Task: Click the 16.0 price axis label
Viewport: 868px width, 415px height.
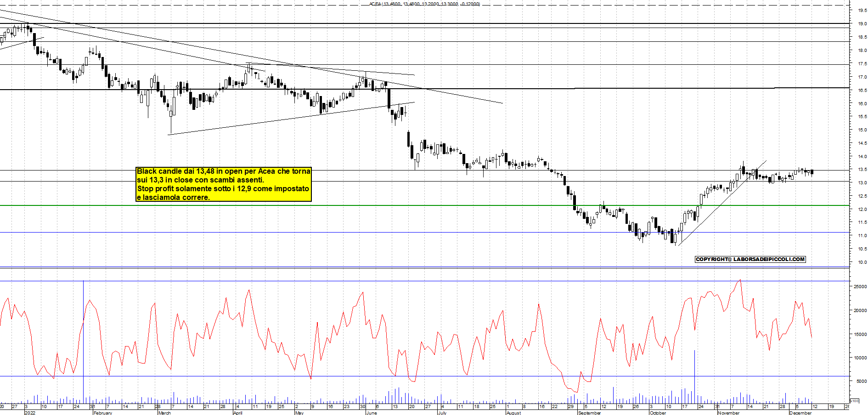Action: pyautogui.click(x=862, y=103)
